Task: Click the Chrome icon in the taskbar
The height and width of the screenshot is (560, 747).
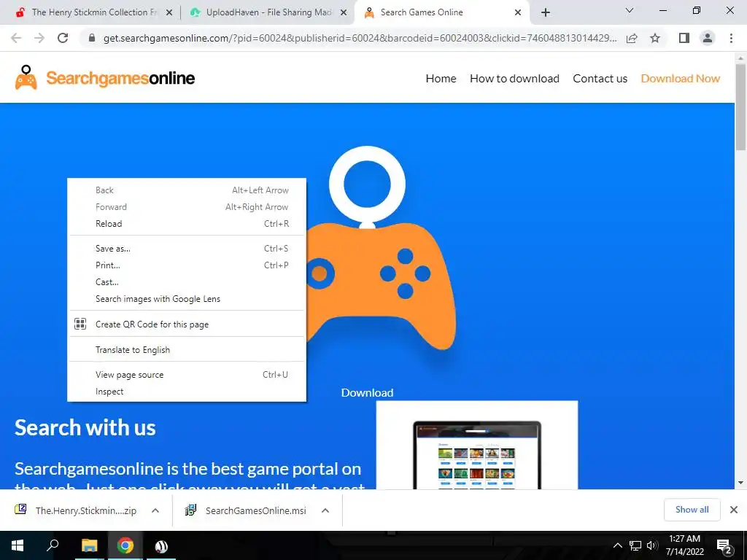Action: coord(125,545)
